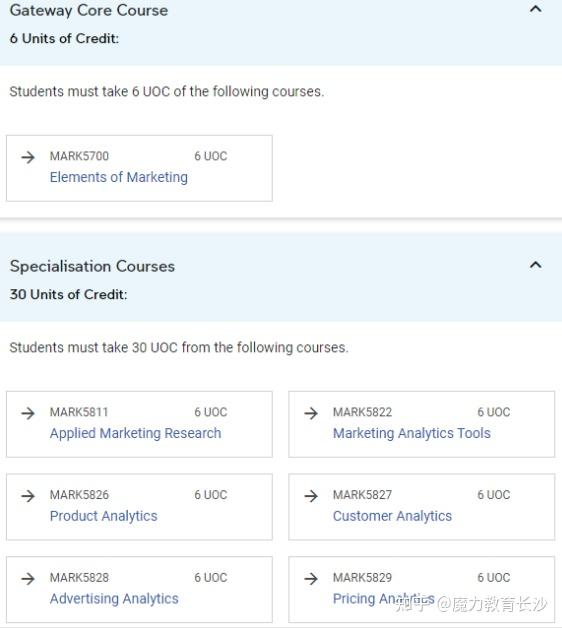Open the Customer Analytics course link
This screenshot has width=562, height=628.
click(392, 516)
